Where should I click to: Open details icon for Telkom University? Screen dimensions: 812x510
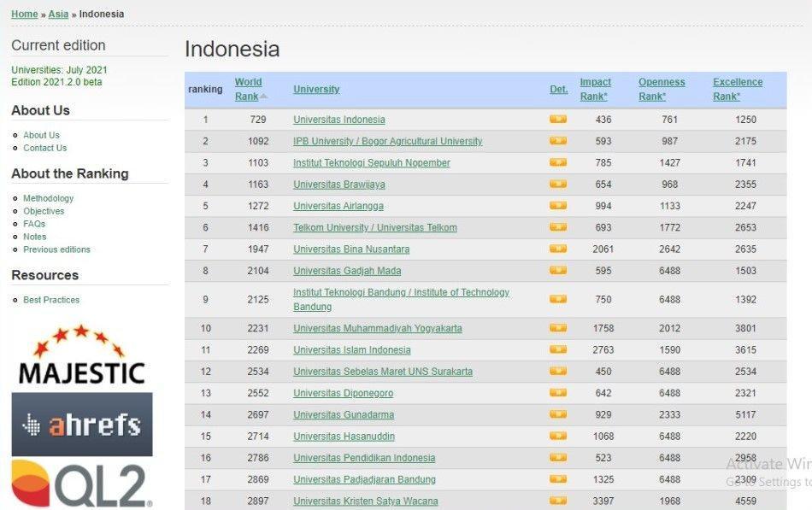(558, 227)
